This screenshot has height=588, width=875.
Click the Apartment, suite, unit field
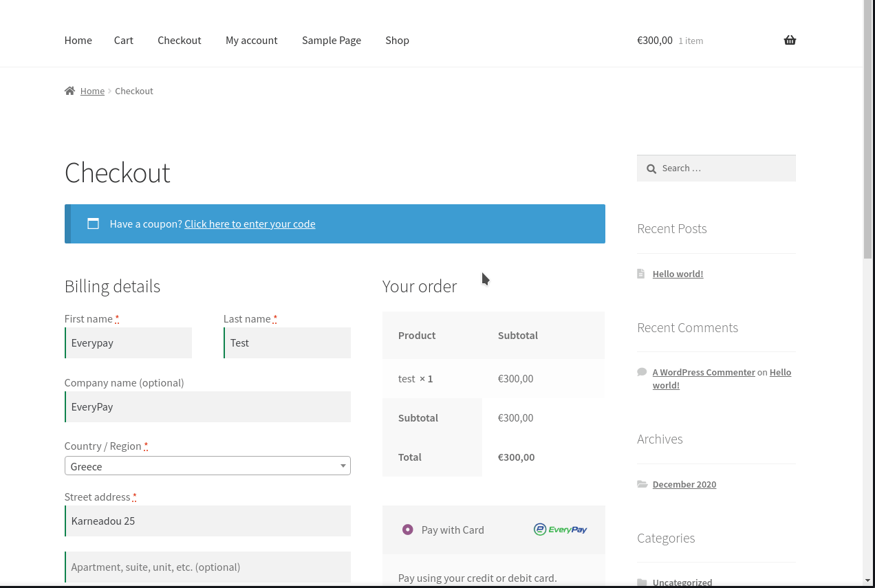click(208, 567)
